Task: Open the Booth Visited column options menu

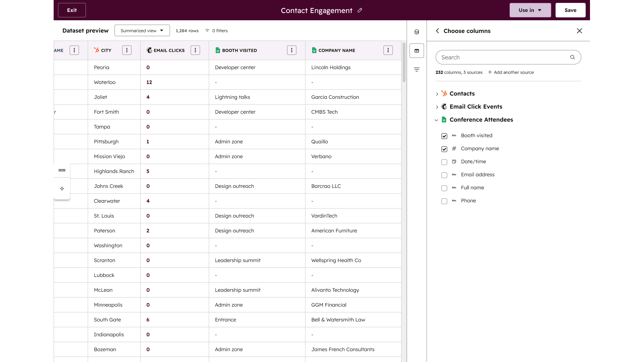Action: [292, 50]
